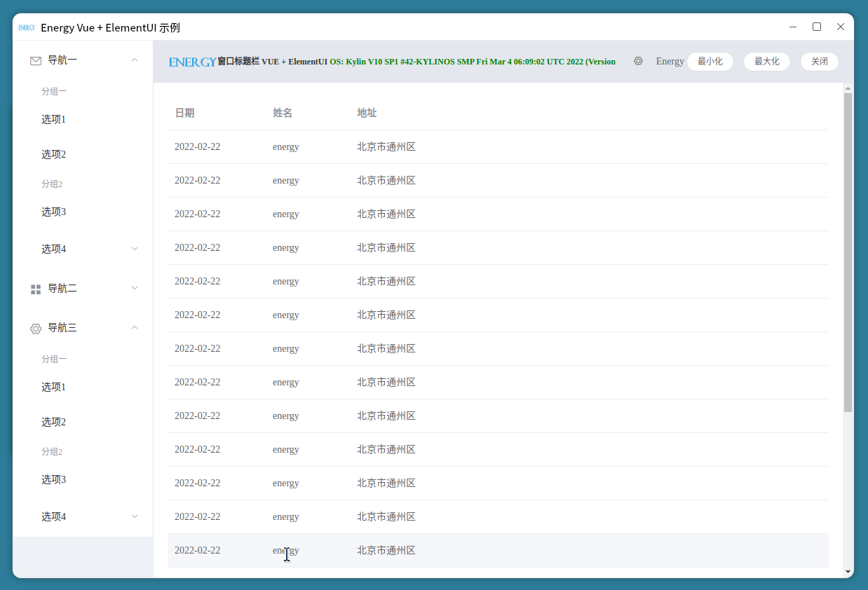Open the settings gear next to Energy label
The height and width of the screenshot is (590, 868).
point(638,61)
